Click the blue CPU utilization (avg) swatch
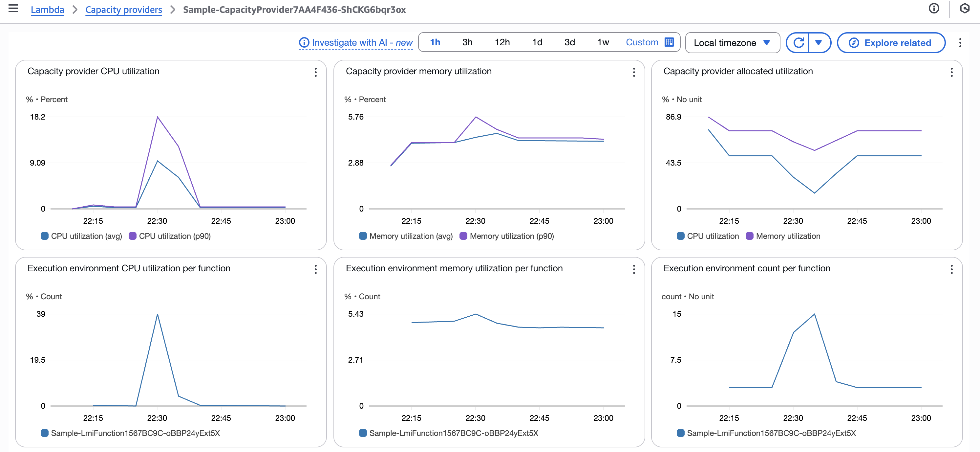980x452 pixels. 45,236
